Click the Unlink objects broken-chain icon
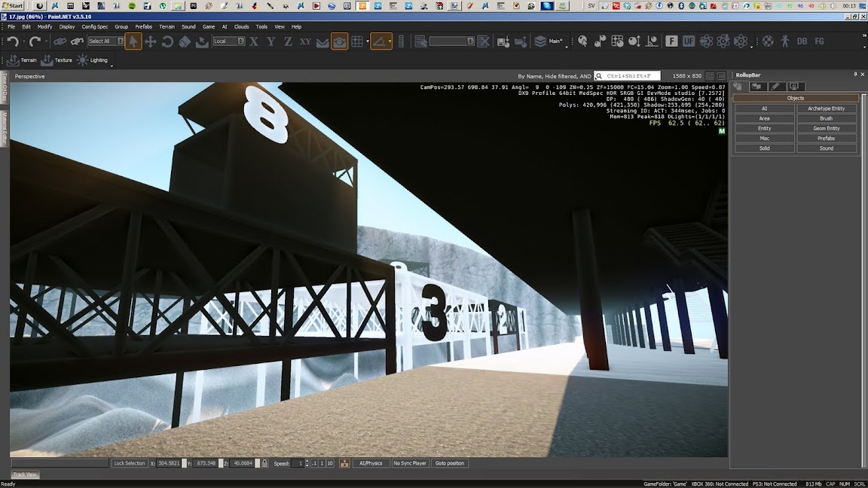868x488 pixels. 77,41
